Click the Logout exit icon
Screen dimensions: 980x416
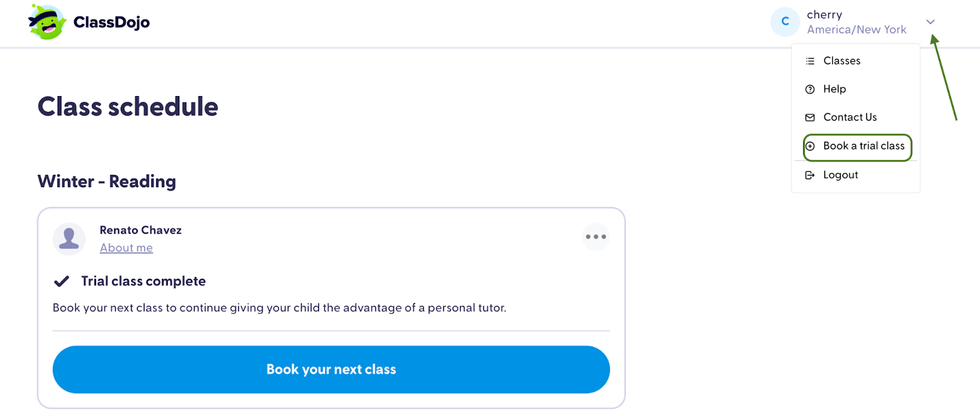(x=810, y=174)
